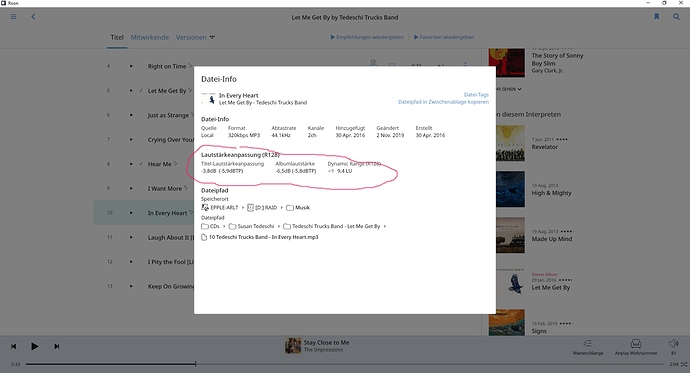690x373 pixels.
Task: Switch to the Mitwirkende tab
Action: coord(150,37)
